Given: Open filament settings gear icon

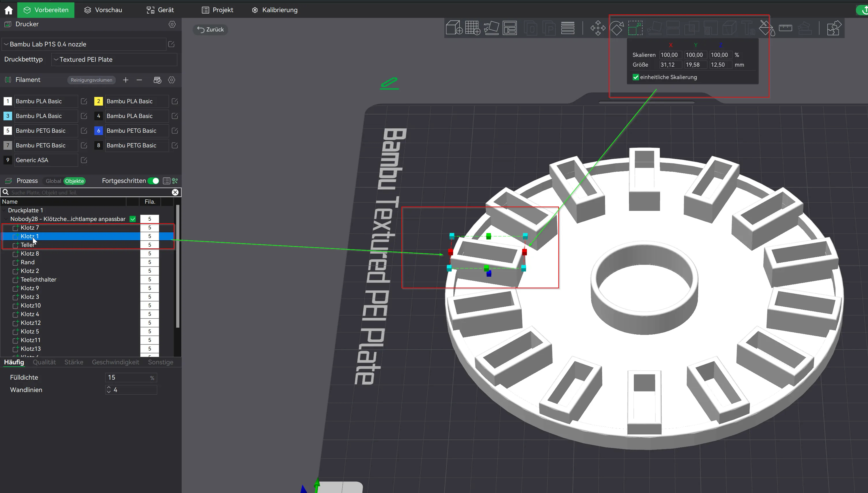Looking at the screenshot, I should 172,80.
